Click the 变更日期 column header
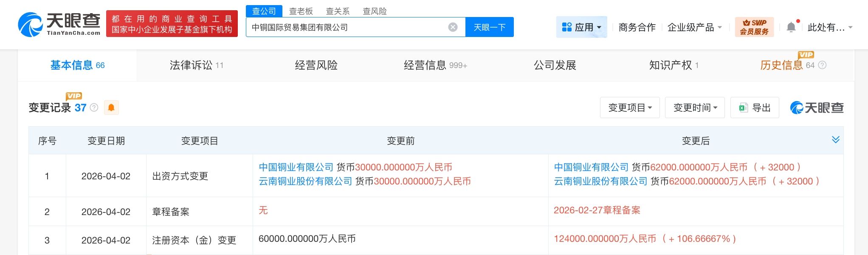Screen dimensions: 868x255 pos(106,141)
